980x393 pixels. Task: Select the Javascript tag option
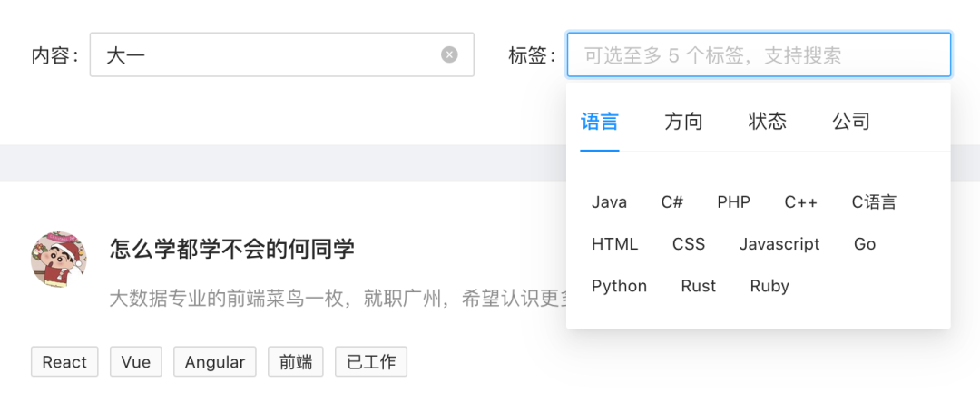coord(779,244)
